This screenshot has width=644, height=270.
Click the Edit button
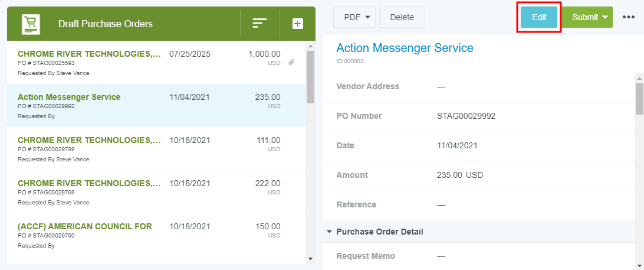pos(539,17)
